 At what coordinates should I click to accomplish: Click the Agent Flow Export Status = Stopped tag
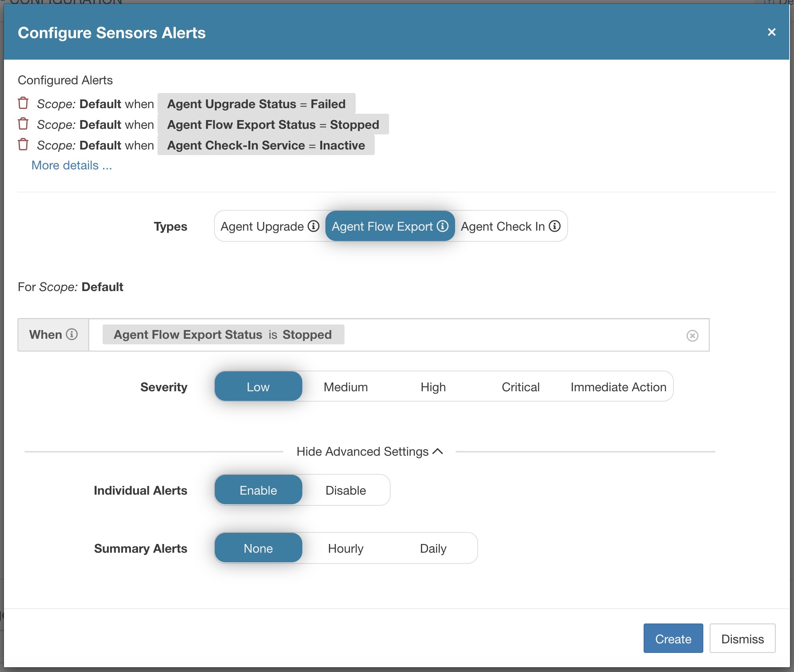(273, 124)
